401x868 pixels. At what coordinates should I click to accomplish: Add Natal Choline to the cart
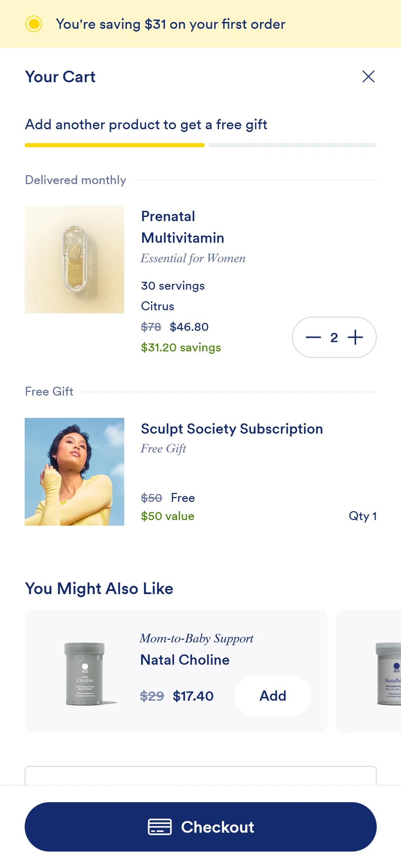click(272, 696)
